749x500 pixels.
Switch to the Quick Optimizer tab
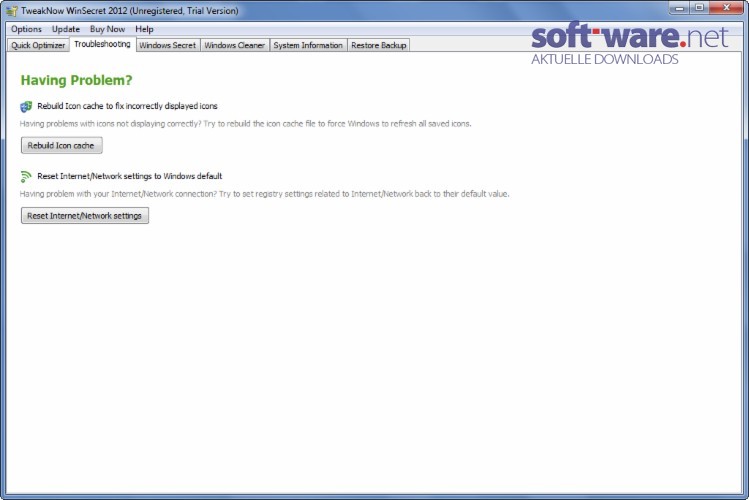[x=38, y=45]
